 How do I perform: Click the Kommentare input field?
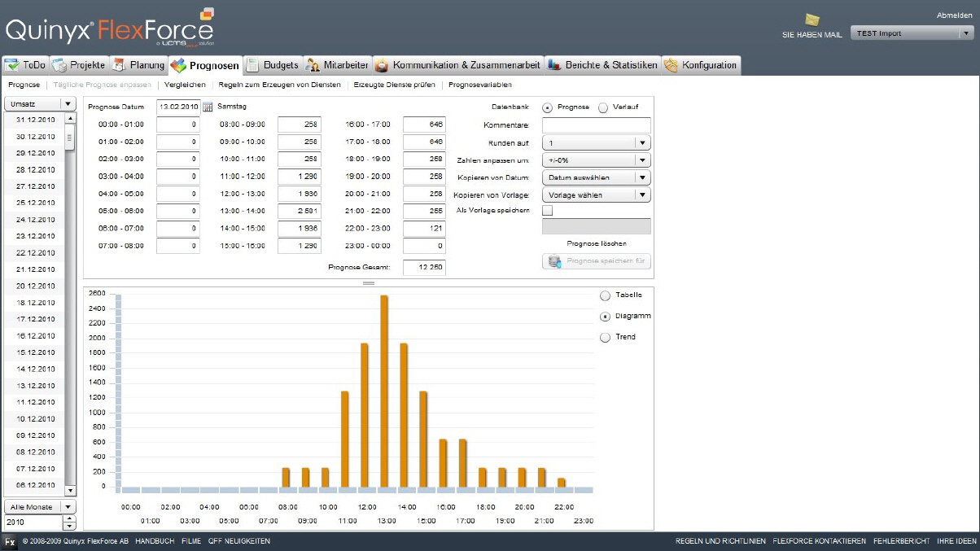tap(596, 125)
